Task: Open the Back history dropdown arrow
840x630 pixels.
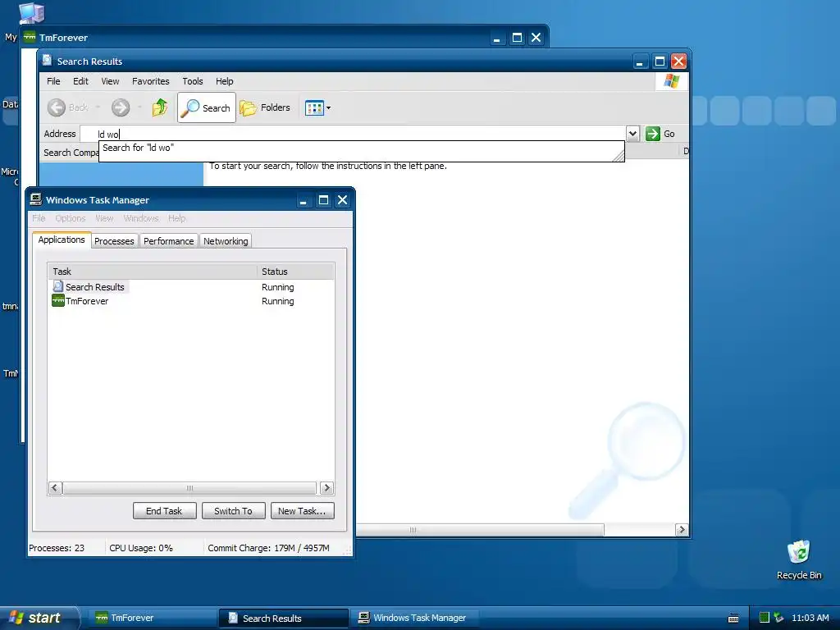Action: tap(98, 107)
